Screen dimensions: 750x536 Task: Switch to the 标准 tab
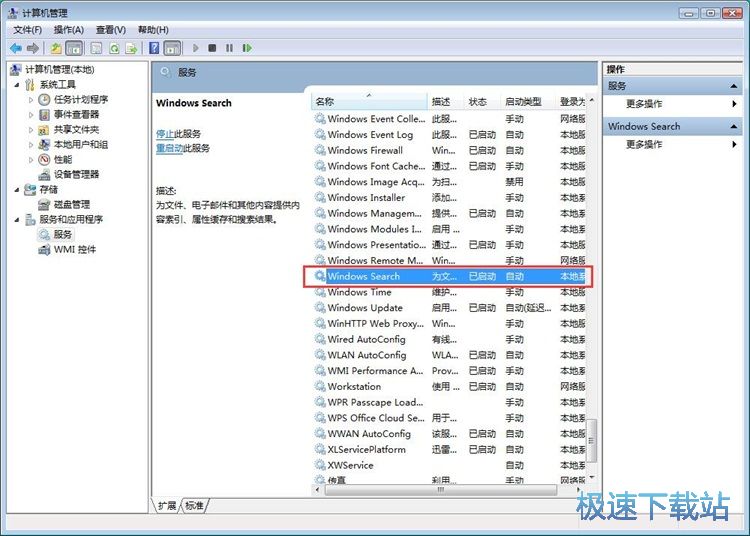(194, 505)
